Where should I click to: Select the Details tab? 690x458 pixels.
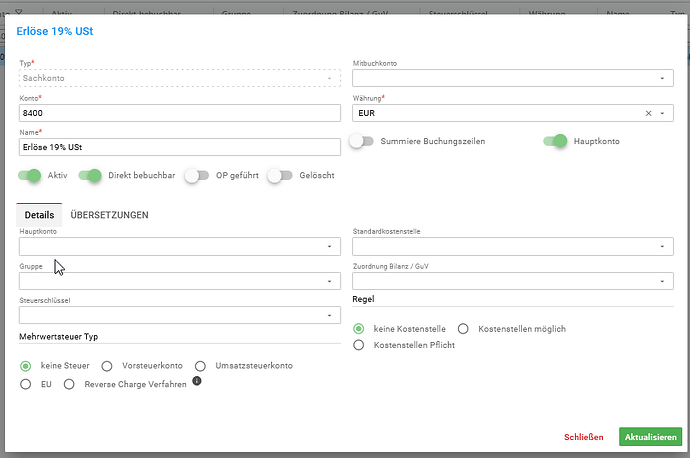[39, 215]
